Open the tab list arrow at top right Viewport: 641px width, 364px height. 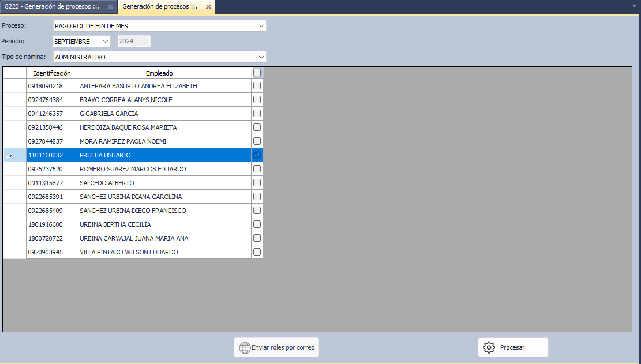click(634, 6)
